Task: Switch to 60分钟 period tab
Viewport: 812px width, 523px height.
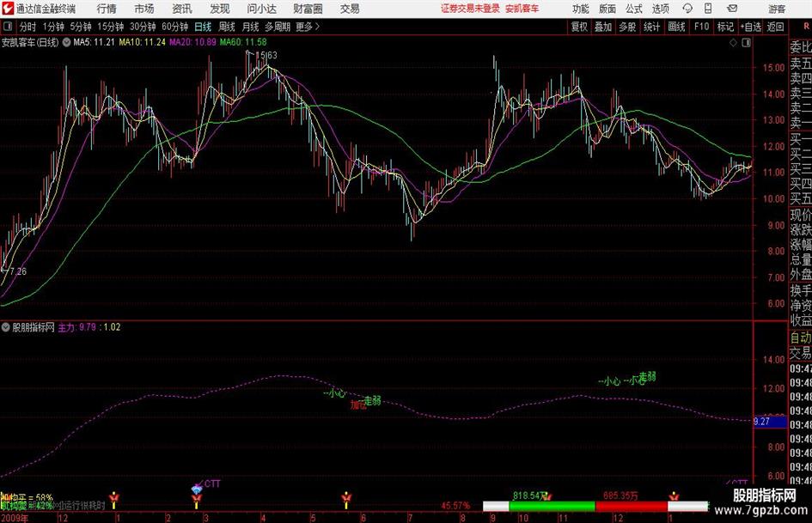Action: pos(175,27)
